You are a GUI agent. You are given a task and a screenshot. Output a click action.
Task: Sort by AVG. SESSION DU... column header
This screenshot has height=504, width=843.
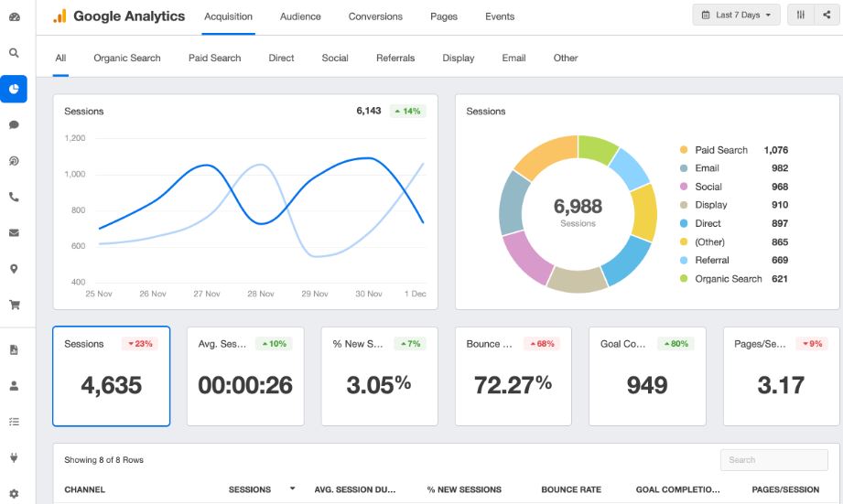355,489
